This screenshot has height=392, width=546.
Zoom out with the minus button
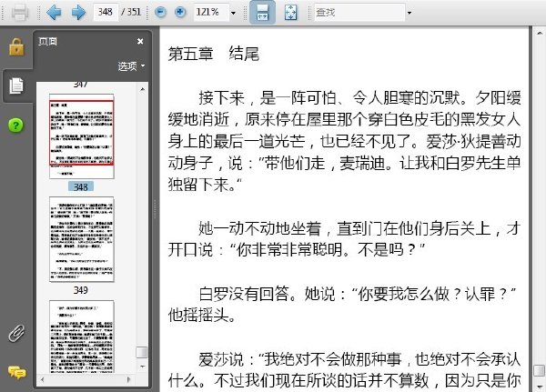pos(160,12)
